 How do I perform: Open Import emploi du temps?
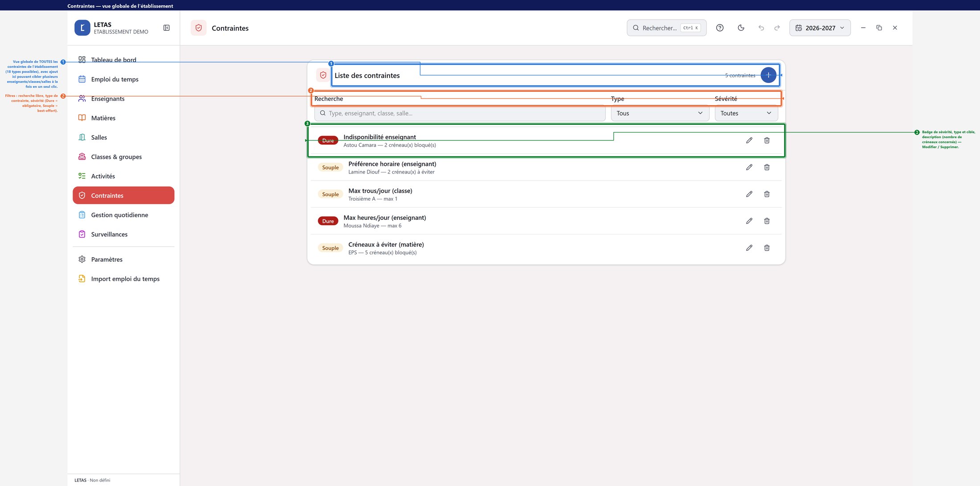(x=123, y=279)
